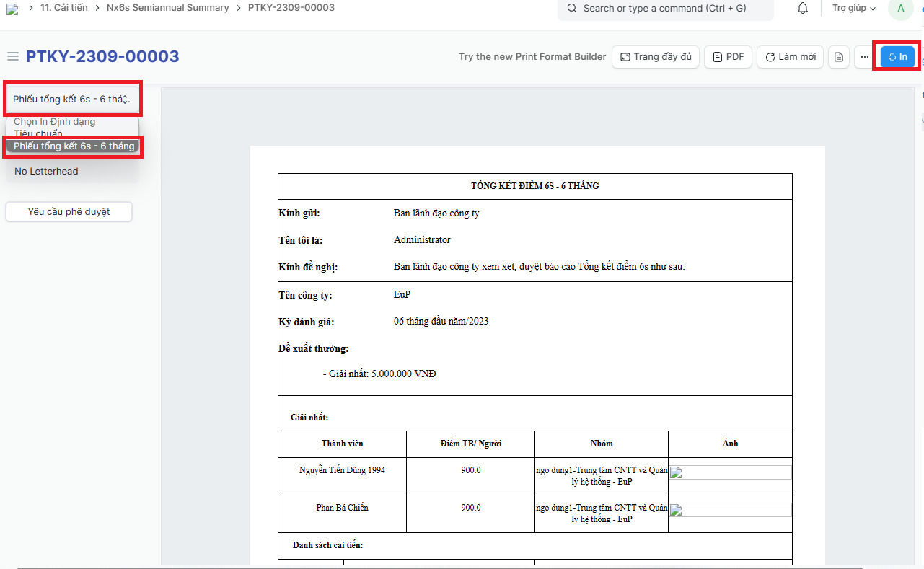Choose the Tiêu chuẩn print format option
This screenshot has height=569, width=924.
click(38, 133)
